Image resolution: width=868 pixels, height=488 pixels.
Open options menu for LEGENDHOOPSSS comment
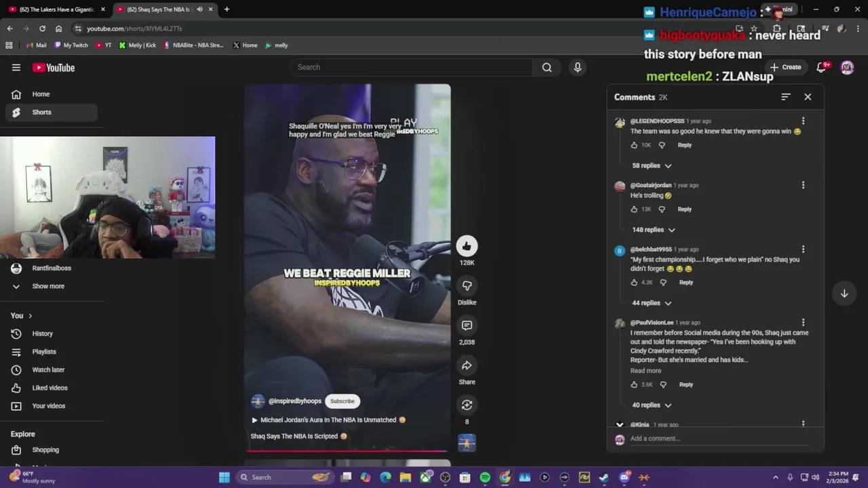tap(803, 121)
